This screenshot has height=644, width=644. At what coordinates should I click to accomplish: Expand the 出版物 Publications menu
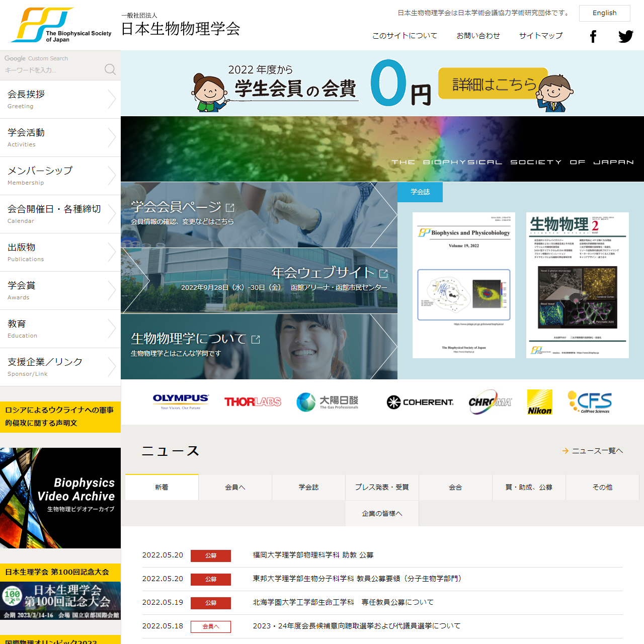(60, 253)
